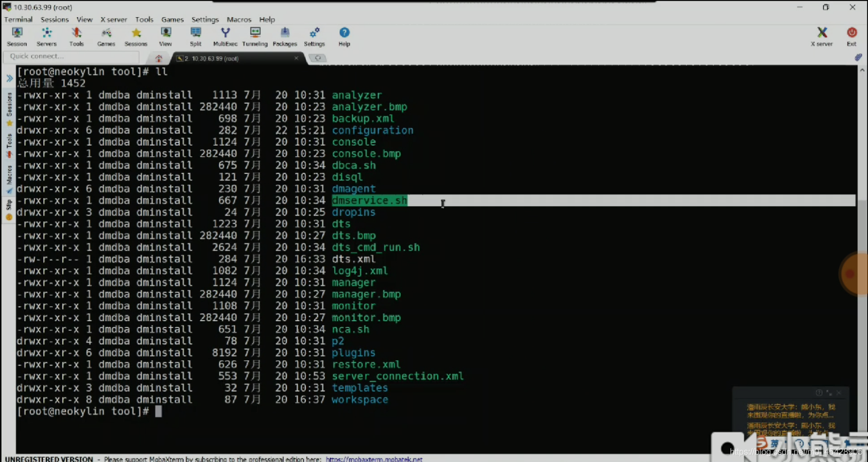Click the console.bmp filename
The height and width of the screenshot is (462, 868).
pos(366,154)
